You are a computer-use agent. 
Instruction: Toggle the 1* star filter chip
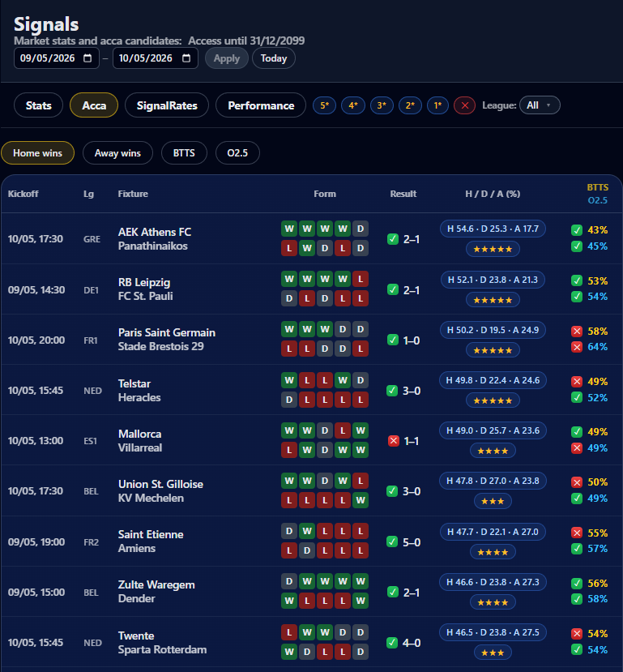click(x=437, y=105)
